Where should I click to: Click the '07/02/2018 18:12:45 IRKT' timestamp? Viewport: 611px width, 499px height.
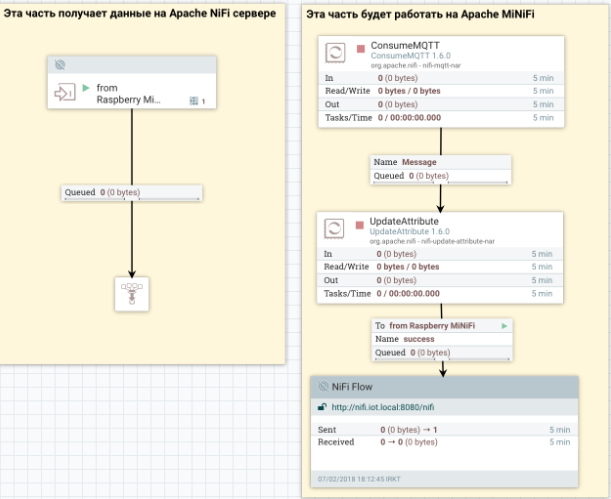pos(359,479)
